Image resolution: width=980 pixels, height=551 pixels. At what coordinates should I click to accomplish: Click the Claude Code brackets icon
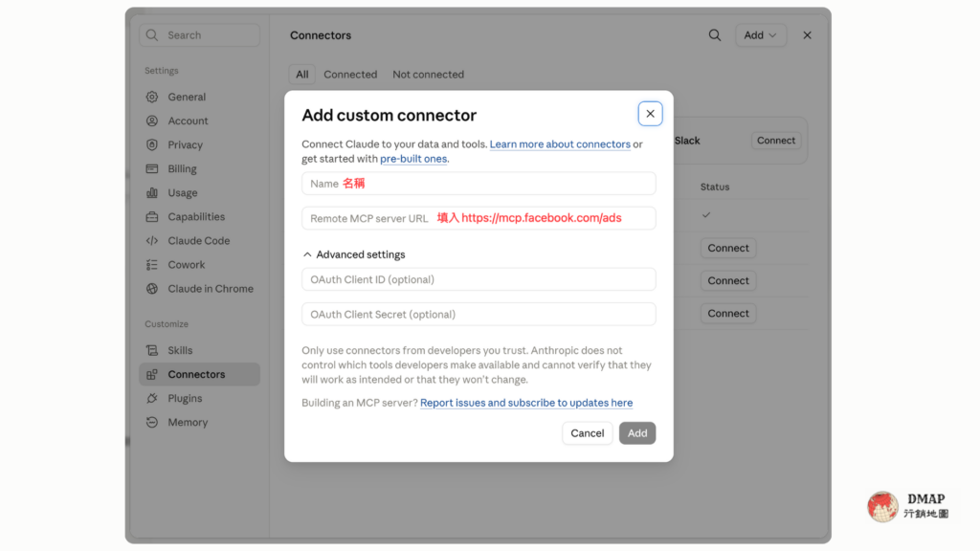[152, 240]
